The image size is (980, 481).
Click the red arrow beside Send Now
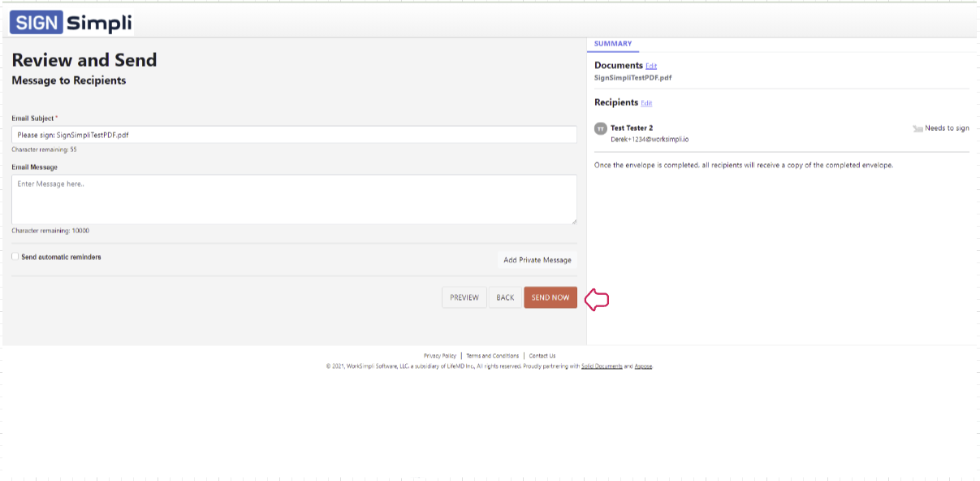[x=597, y=299]
